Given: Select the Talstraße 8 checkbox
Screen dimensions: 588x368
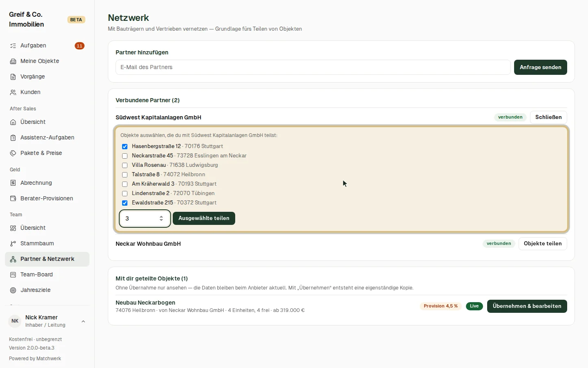Looking at the screenshot, I should point(125,175).
